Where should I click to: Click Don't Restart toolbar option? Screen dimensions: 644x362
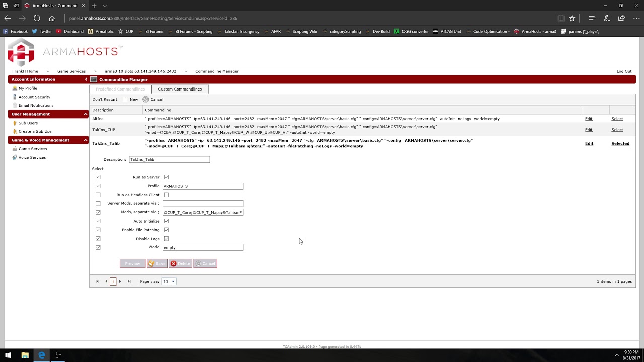(x=105, y=99)
